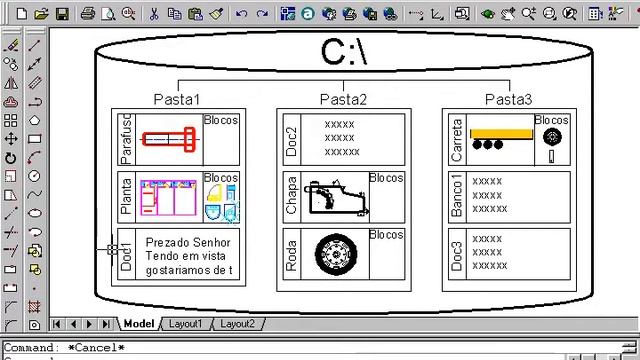Select the Ellipse tool
This screenshot has height=360, width=640.
click(x=35, y=213)
